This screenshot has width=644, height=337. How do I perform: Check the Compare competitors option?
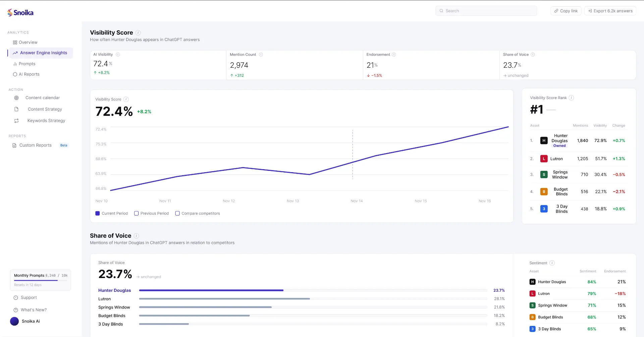[177, 213]
